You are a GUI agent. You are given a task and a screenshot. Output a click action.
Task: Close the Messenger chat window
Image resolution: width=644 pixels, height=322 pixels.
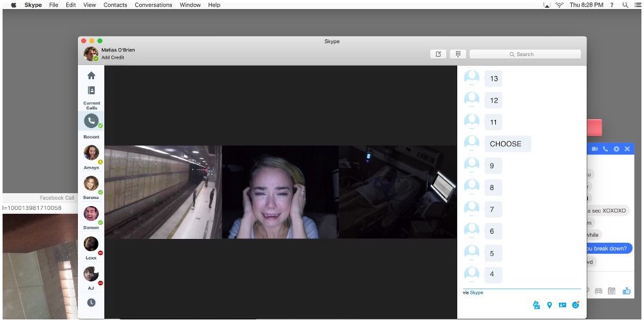627,149
